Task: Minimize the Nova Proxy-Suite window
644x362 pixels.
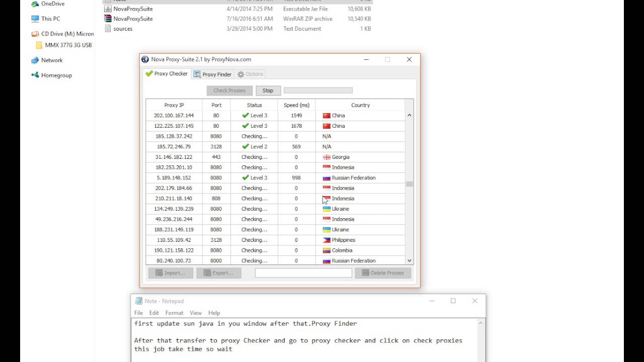Action: click(x=366, y=59)
